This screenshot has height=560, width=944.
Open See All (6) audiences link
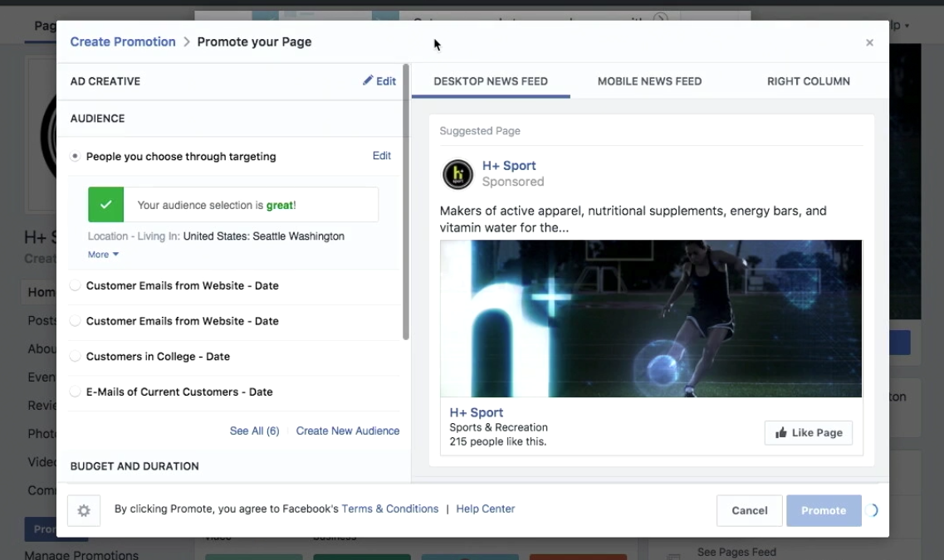pos(255,431)
